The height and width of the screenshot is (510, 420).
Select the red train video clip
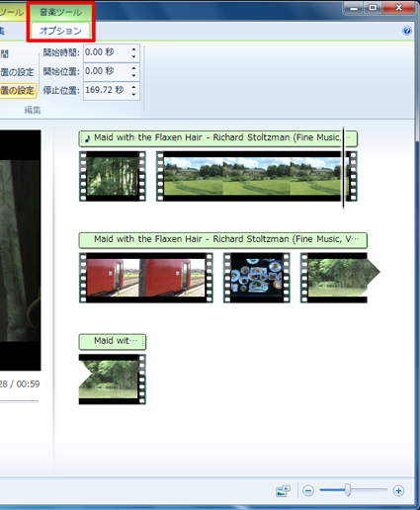click(x=146, y=278)
